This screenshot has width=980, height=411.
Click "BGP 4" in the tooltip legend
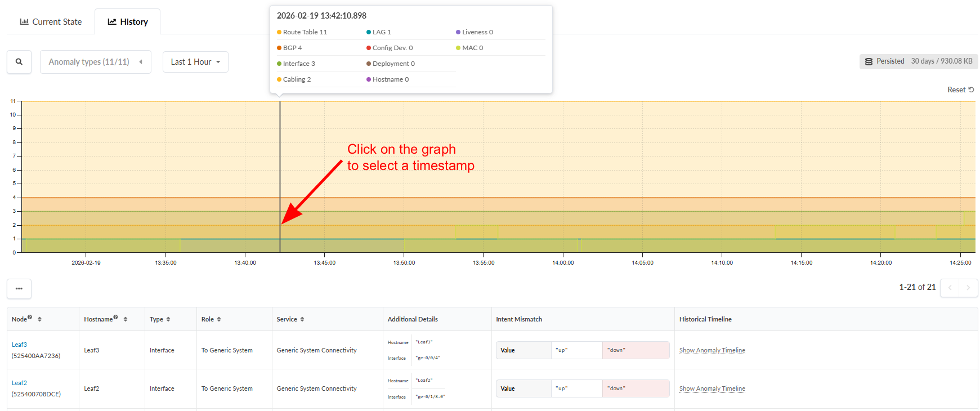pyautogui.click(x=290, y=48)
